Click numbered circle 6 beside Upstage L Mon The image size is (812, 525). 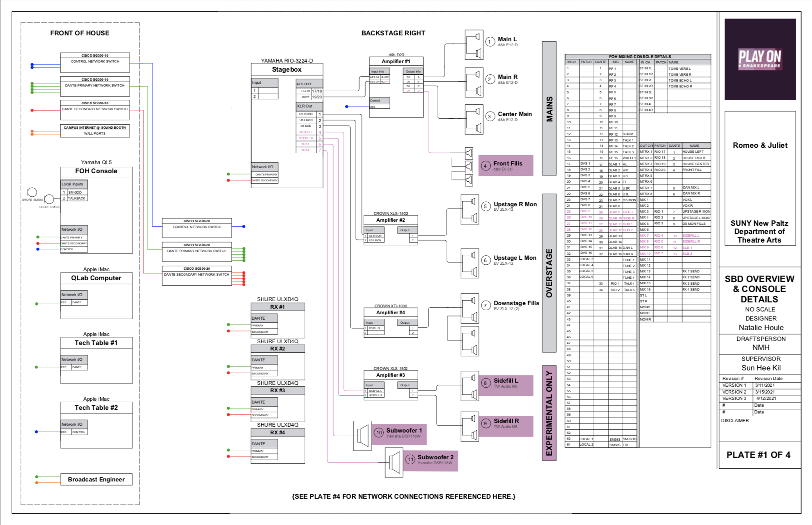click(x=485, y=260)
